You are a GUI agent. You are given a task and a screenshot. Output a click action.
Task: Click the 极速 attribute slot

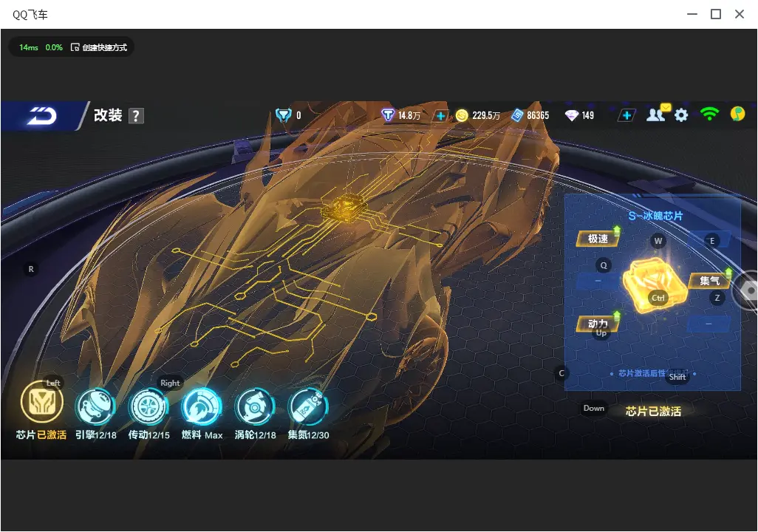click(x=598, y=239)
